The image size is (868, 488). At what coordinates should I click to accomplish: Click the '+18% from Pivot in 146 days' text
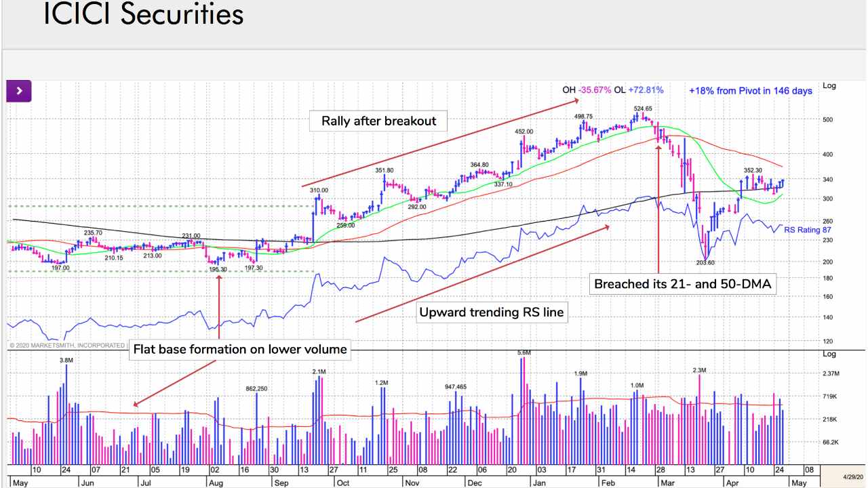click(x=751, y=91)
